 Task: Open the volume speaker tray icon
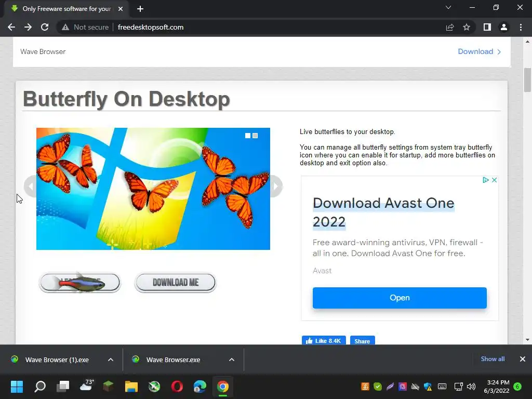pos(471,387)
